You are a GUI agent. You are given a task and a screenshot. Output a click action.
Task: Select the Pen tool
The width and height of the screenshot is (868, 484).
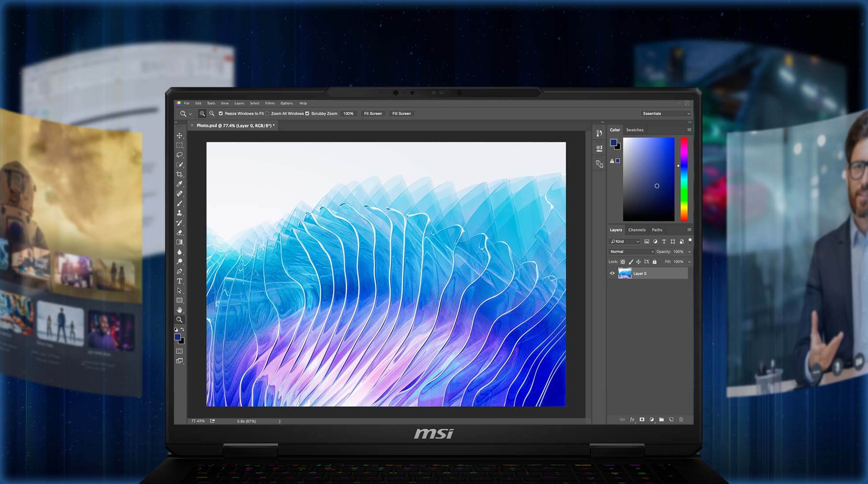pos(180,271)
